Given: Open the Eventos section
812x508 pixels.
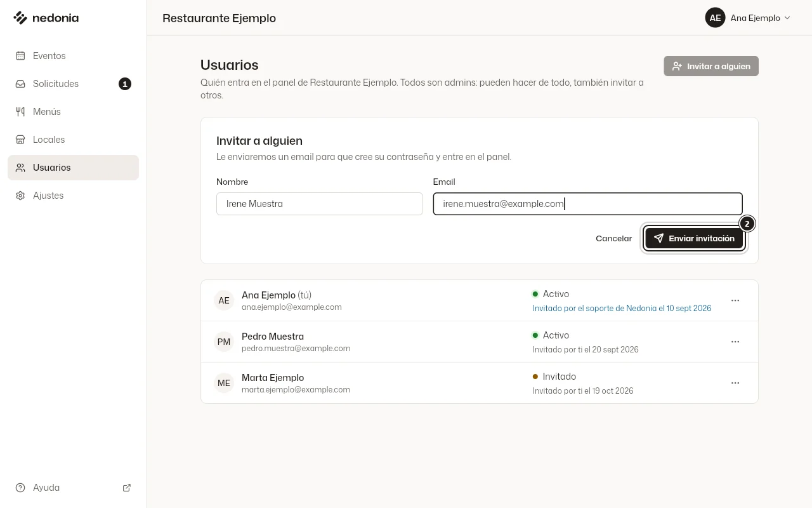Looking at the screenshot, I should coord(73,56).
